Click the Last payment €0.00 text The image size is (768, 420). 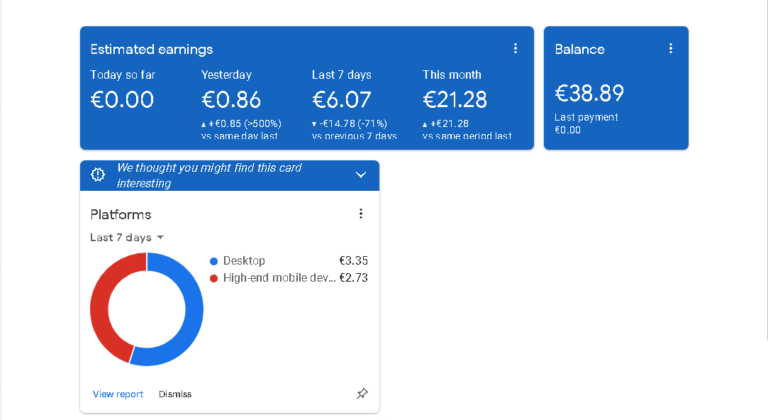coord(586,123)
